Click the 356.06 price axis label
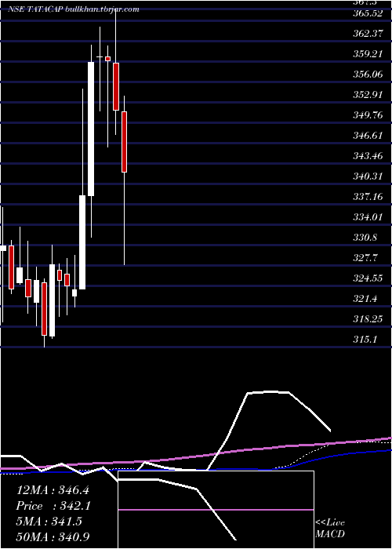Screen dimensions: 392x549 [x=368, y=75]
